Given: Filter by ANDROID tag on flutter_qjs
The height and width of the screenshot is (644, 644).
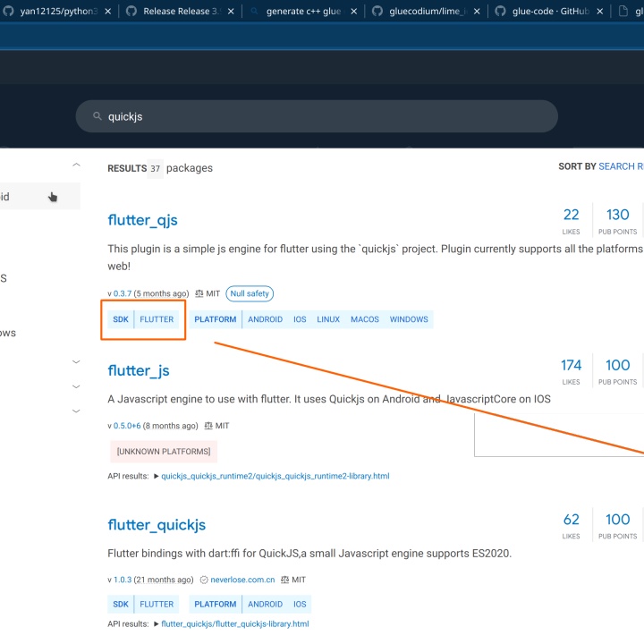Looking at the screenshot, I should click(265, 319).
